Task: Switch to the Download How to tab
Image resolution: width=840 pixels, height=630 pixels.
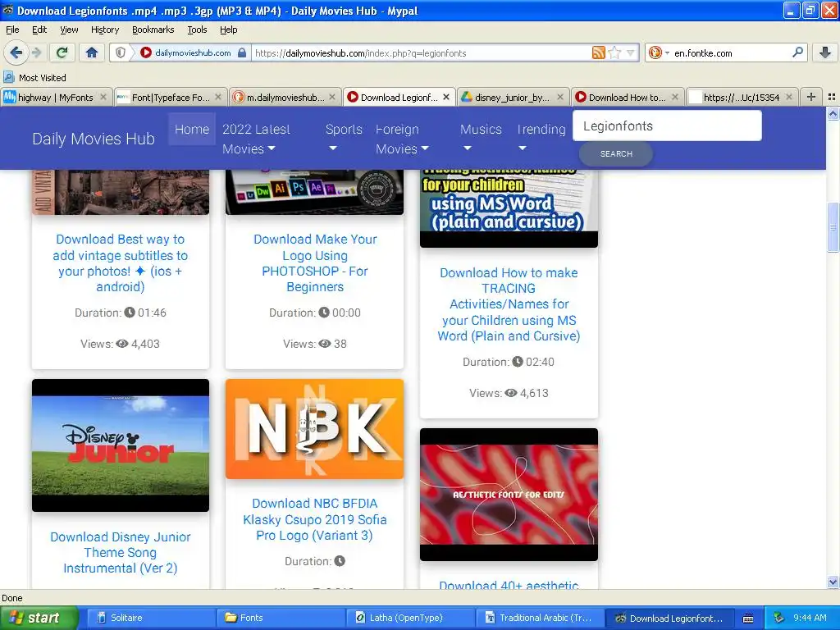Action: click(x=627, y=98)
